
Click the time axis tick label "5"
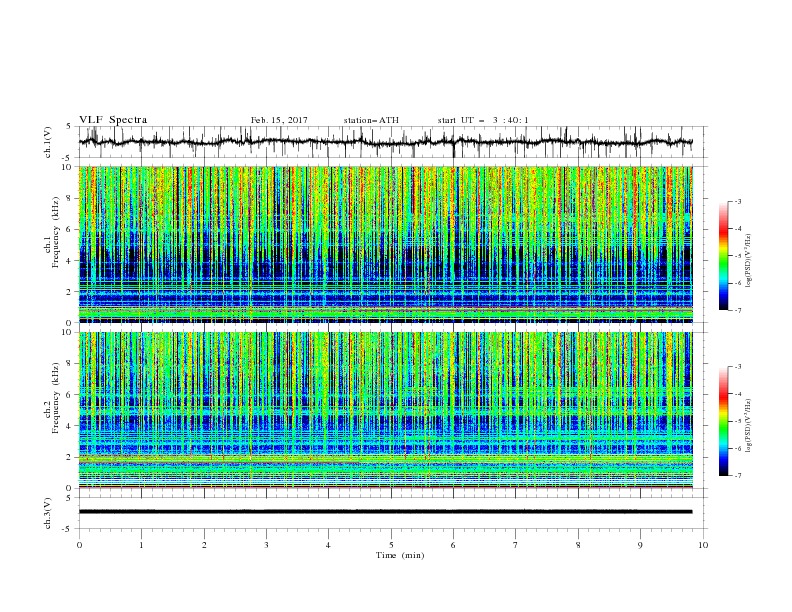pos(391,545)
